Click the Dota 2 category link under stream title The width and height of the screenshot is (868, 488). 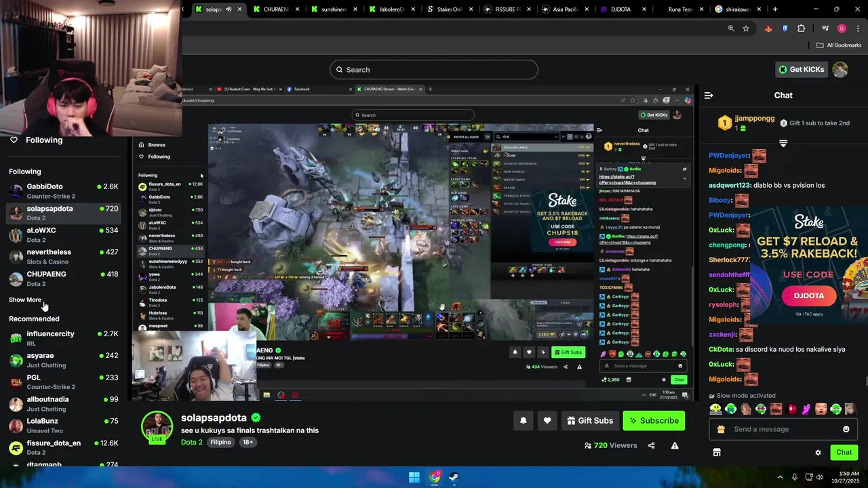(192, 442)
